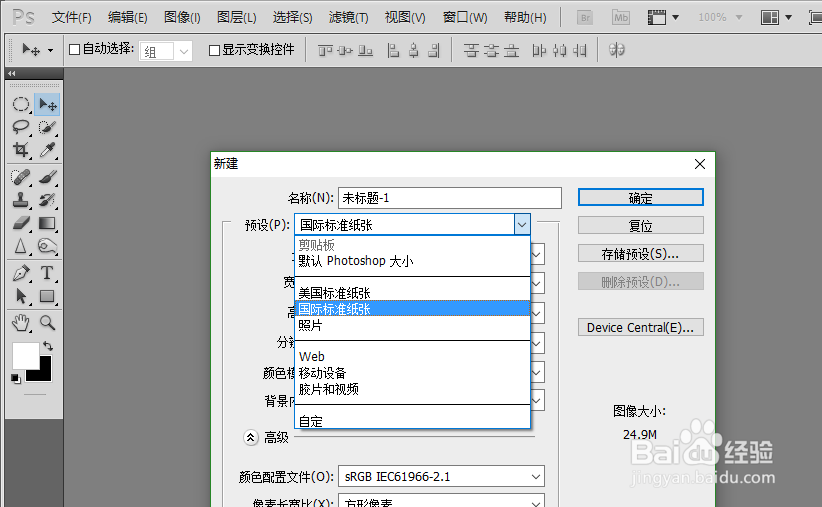The height and width of the screenshot is (507, 822).
Task: Click the 存储预设(S)... button
Action: coord(641,253)
